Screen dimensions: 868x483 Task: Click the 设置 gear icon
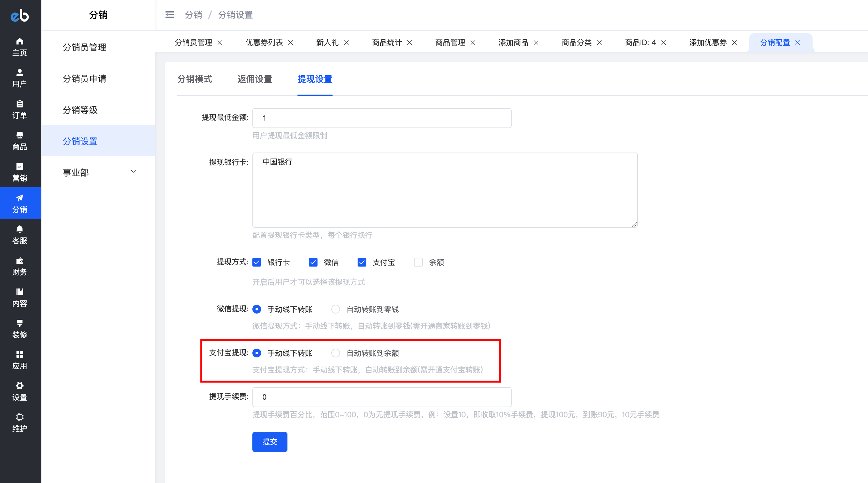19,386
